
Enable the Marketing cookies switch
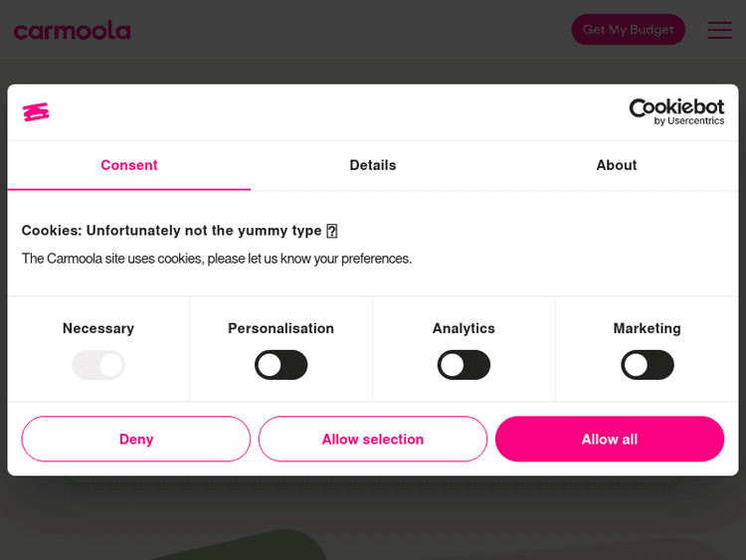647,365
